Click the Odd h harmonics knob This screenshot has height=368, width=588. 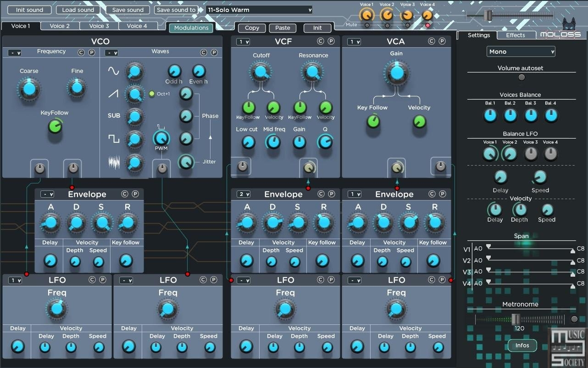tap(174, 71)
